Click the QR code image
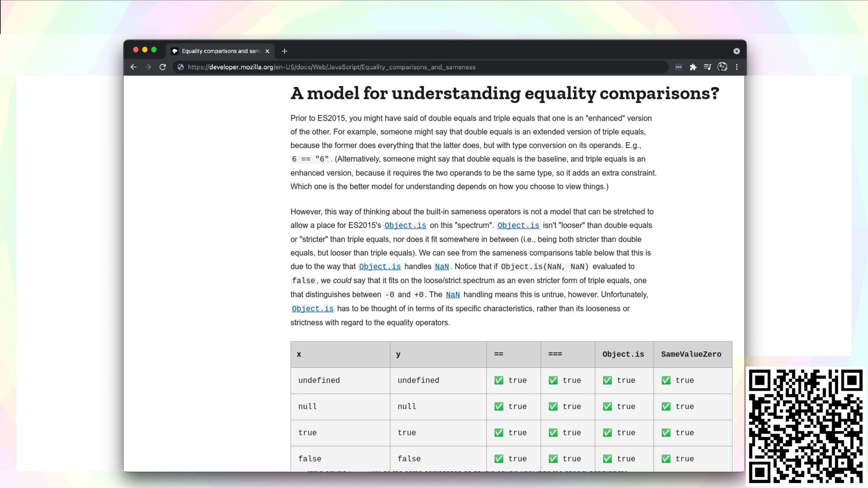Screen dimensions: 868x488 [806, 427]
